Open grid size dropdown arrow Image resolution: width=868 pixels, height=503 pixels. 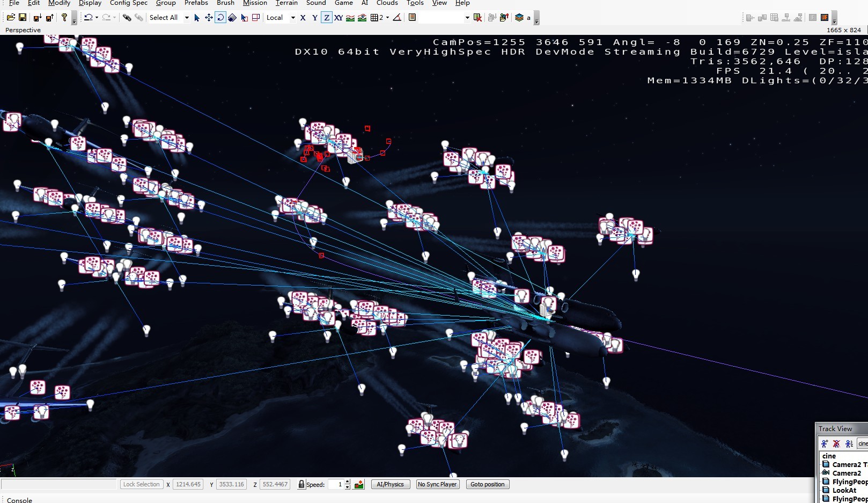[x=387, y=18]
